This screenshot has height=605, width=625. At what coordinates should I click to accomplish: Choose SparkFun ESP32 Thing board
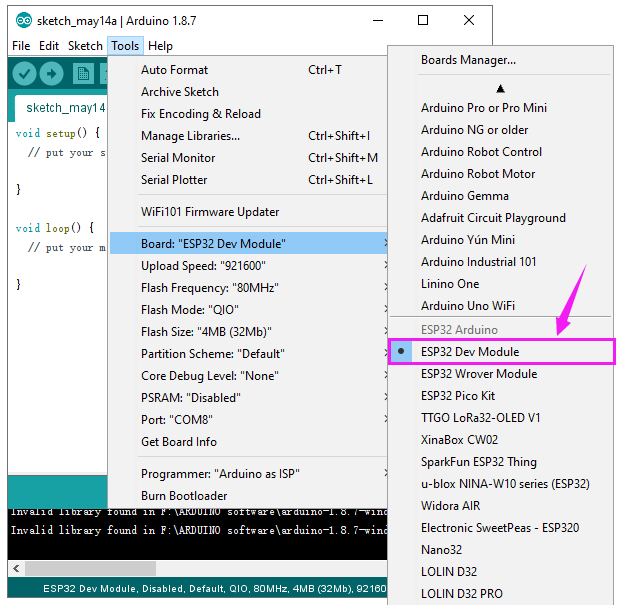click(501, 462)
